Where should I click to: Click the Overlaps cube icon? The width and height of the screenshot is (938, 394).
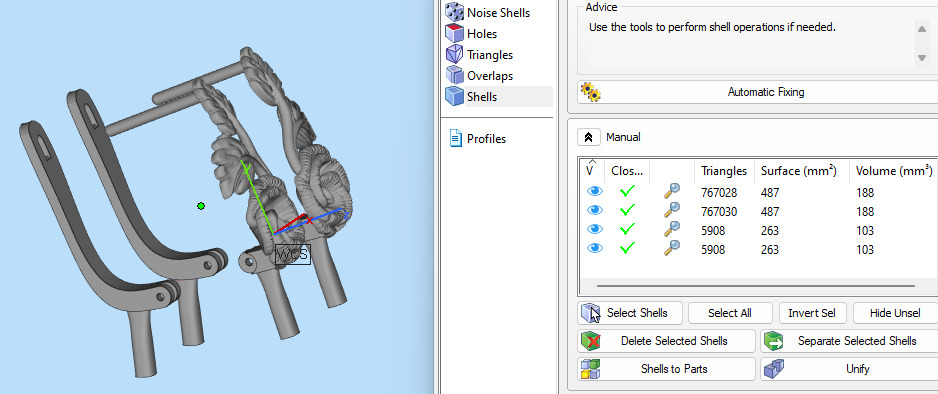click(x=455, y=75)
